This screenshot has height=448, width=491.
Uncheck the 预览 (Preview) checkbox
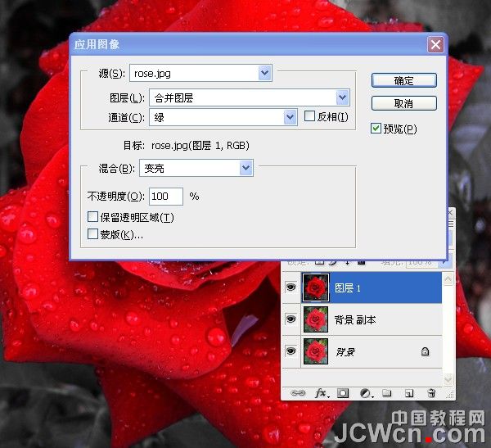pos(376,129)
